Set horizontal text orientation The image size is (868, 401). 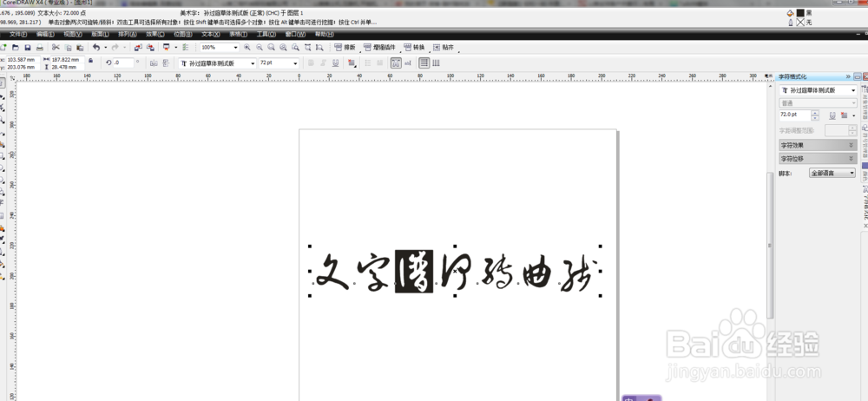pyautogui.click(x=424, y=63)
